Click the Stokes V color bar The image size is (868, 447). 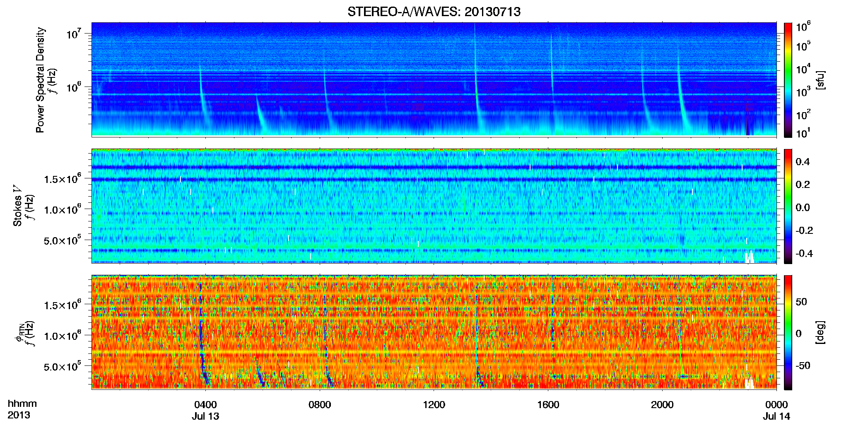pyautogui.click(x=788, y=206)
